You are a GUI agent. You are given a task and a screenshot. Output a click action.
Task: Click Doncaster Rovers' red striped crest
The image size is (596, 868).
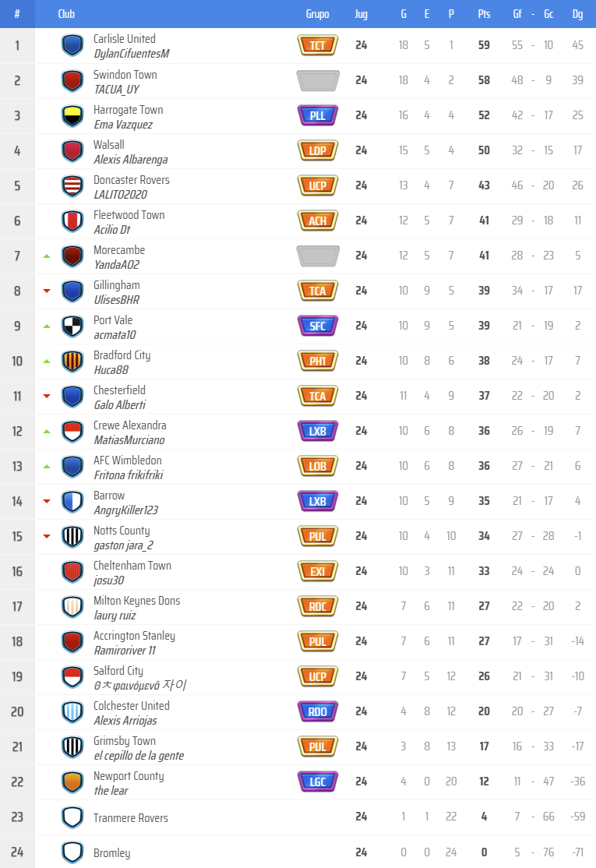[72, 185]
